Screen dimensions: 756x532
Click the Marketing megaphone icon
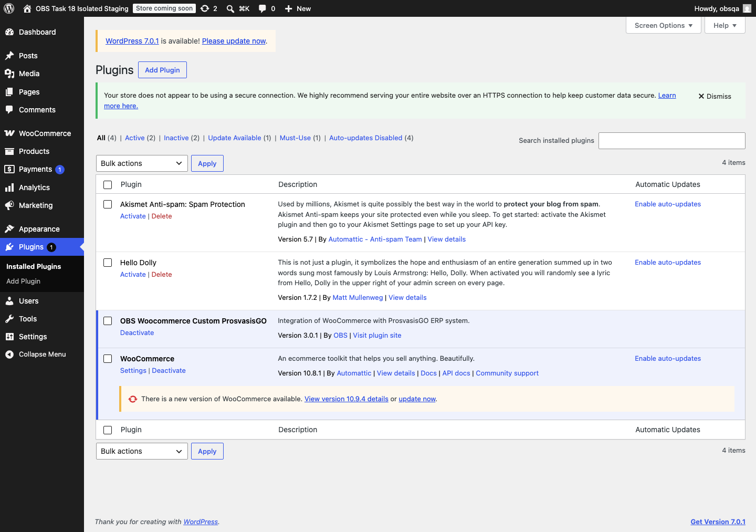coord(9,205)
